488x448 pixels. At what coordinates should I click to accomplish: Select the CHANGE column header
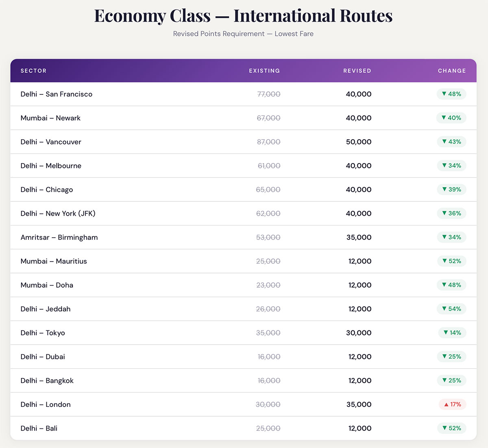pos(452,70)
